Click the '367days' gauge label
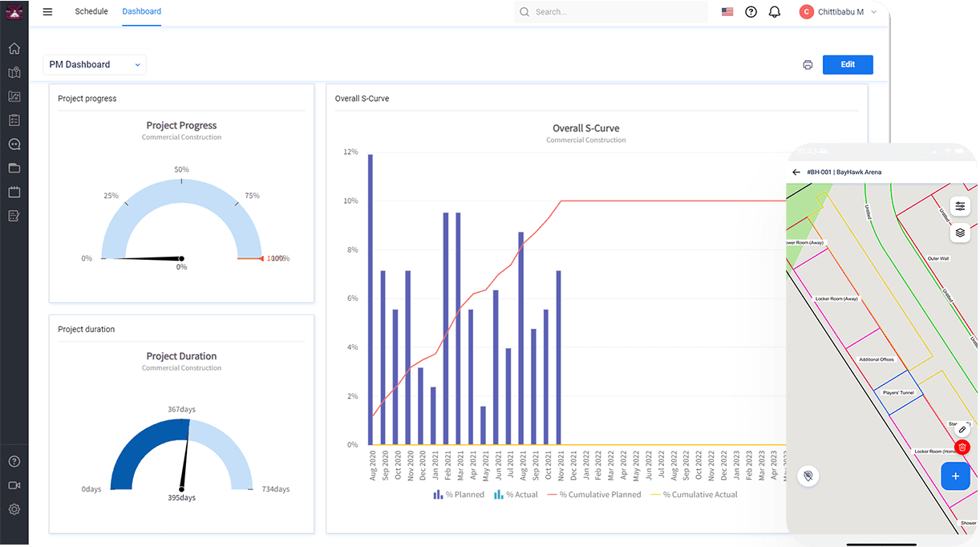The image size is (980, 547). (182, 409)
